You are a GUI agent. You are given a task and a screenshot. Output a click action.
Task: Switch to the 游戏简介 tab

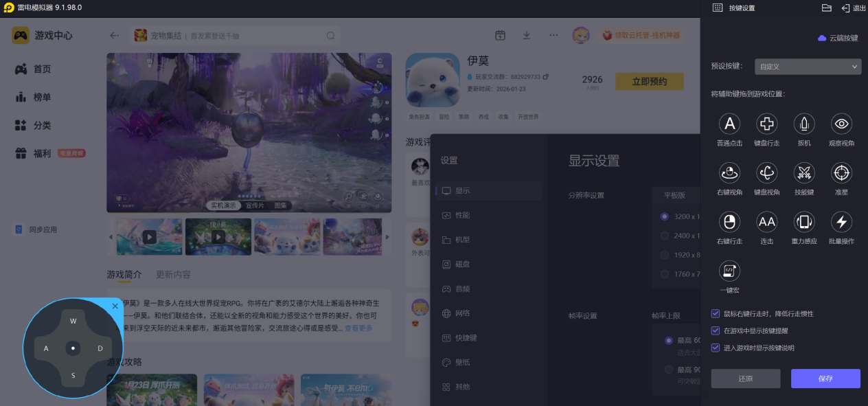tap(124, 274)
